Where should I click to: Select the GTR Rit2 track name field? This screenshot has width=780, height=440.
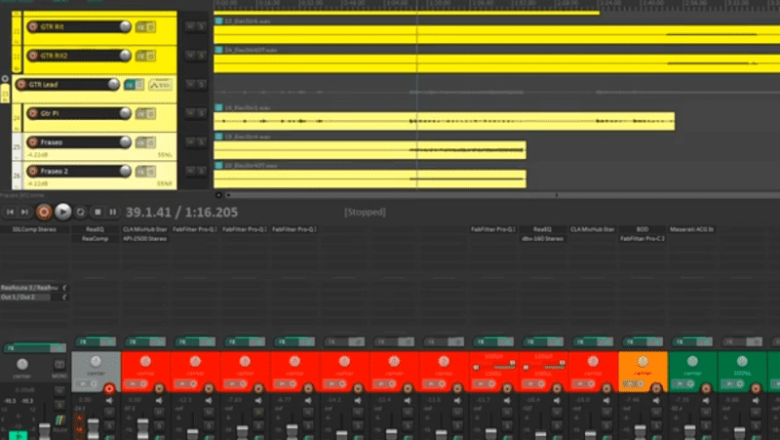(79, 56)
